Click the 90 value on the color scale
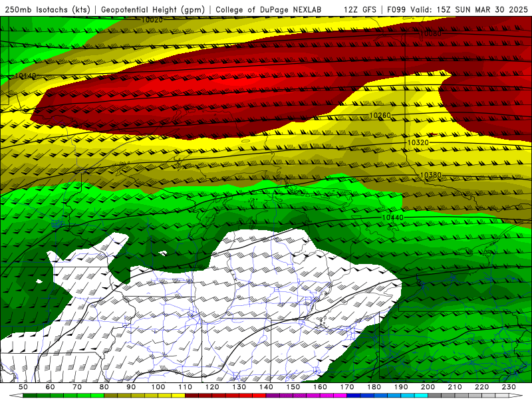Image resolution: width=532 pixels, height=399 pixels. [131, 387]
